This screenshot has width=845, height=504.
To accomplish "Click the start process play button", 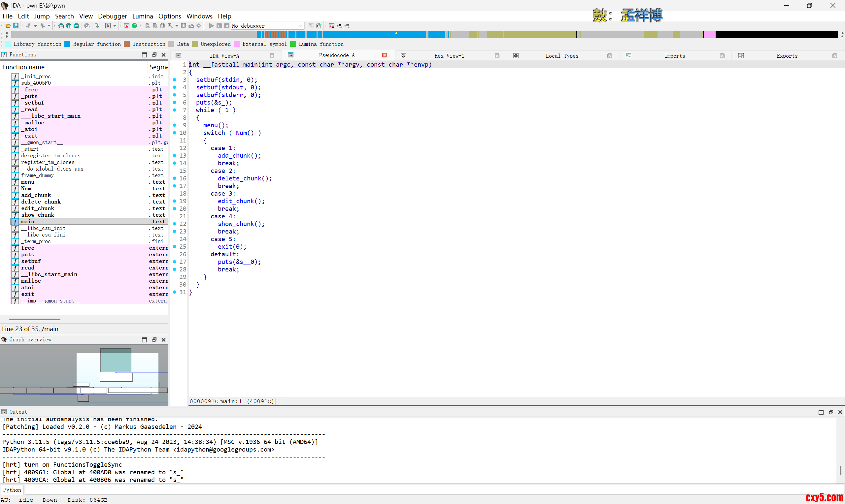I will pyautogui.click(x=211, y=26).
